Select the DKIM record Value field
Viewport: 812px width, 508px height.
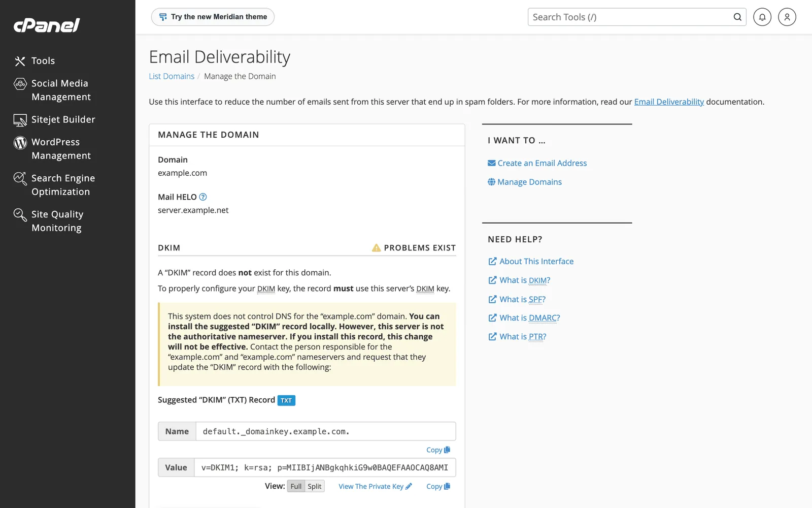click(x=325, y=467)
